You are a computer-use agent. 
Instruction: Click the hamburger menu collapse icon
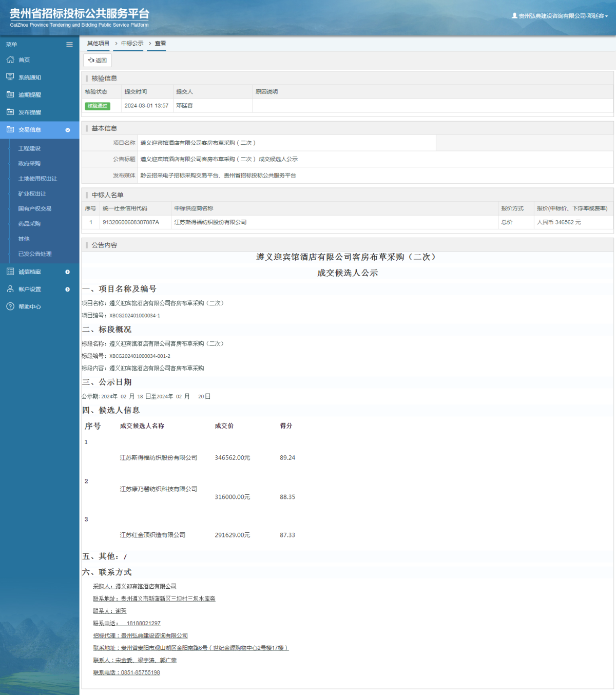(x=69, y=45)
